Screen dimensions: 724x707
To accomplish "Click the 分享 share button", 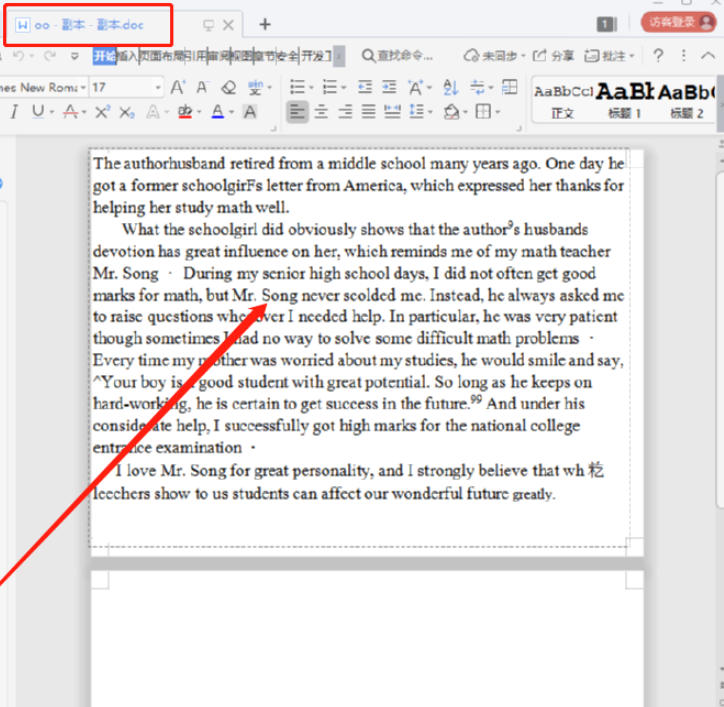I will point(554,55).
